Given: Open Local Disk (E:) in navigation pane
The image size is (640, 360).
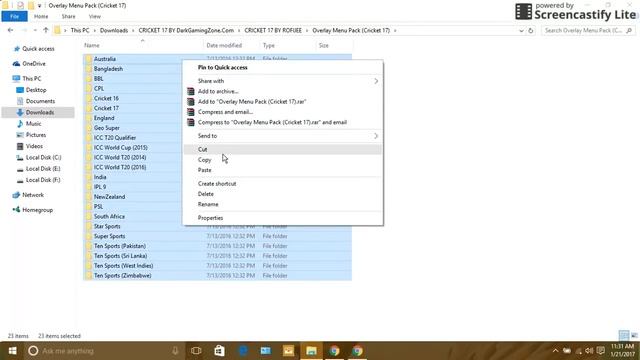Looking at the screenshot, I should pyautogui.click(x=43, y=169).
